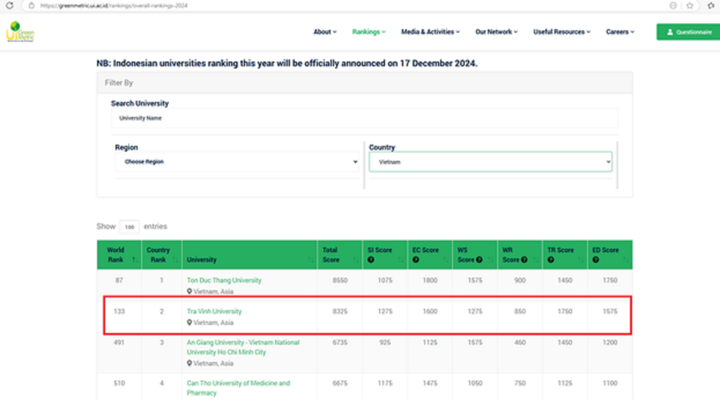
Task: Click the University Name search field
Action: click(365, 118)
